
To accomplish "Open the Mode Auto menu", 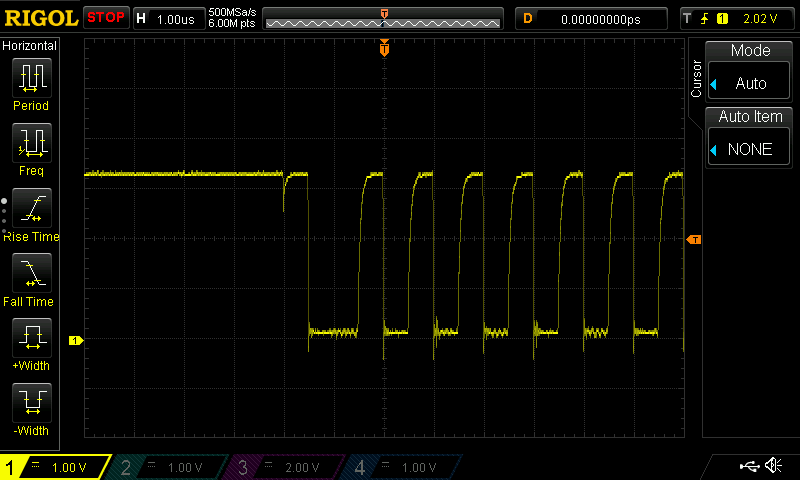I will pyautogui.click(x=749, y=82).
